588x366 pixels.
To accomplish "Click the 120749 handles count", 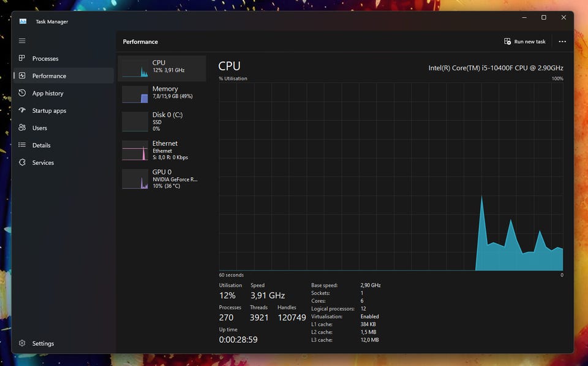I will 292,318.
